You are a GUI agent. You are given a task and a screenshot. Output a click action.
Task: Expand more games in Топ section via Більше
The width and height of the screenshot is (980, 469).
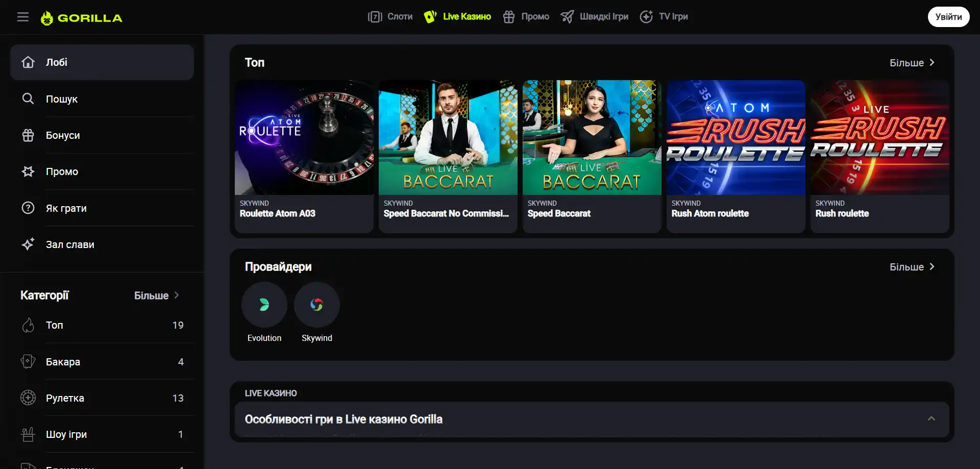(x=912, y=63)
